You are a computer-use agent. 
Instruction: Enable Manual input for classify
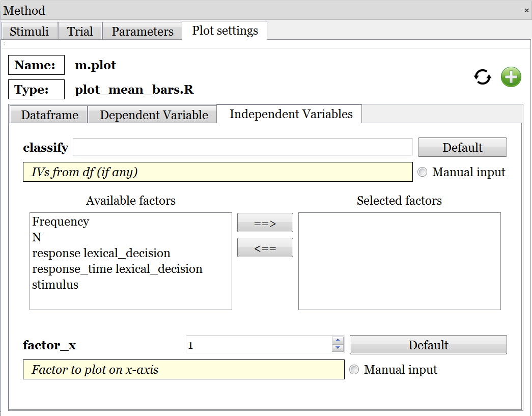click(423, 173)
